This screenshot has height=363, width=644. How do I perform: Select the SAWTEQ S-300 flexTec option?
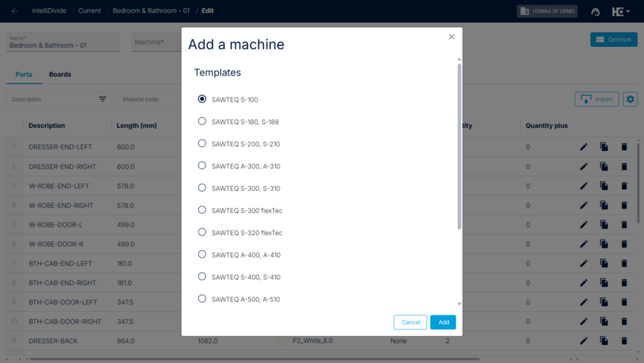tap(202, 210)
